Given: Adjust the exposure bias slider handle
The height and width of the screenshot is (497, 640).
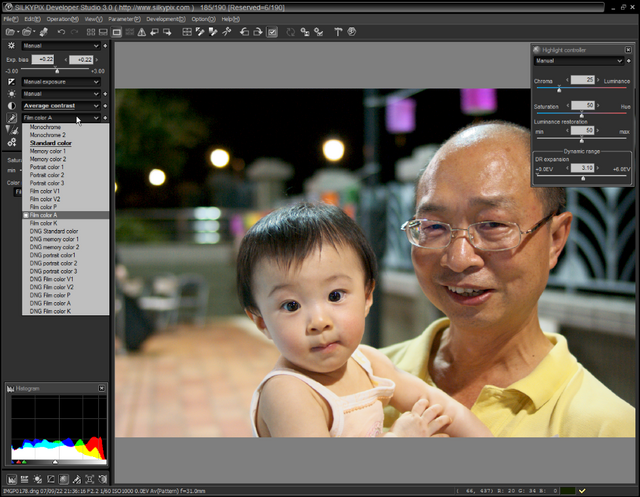Looking at the screenshot, I should tap(57, 71).
